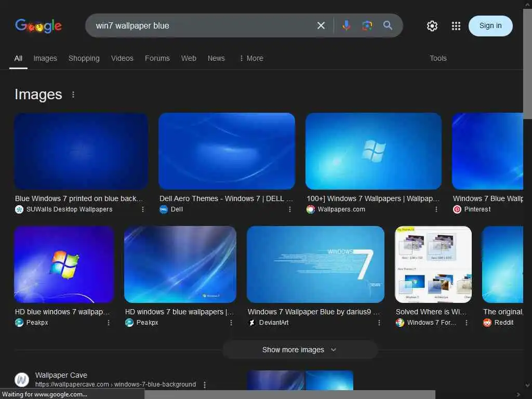Open options for Windows 7 Forums result
The height and width of the screenshot is (399, 532).
pyautogui.click(x=467, y=323)
